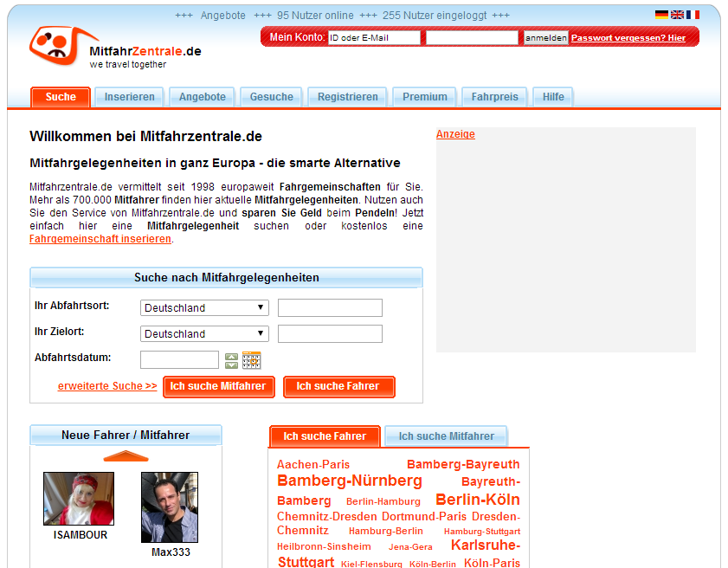Open the Chemnitz-Dresden route link
Image resolution: width=728 pixels, height=568 pixels.
[x=327, y=516]
